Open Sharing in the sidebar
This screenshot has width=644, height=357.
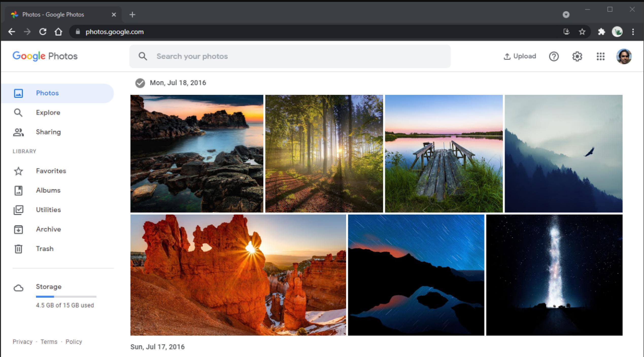point(58,132)
